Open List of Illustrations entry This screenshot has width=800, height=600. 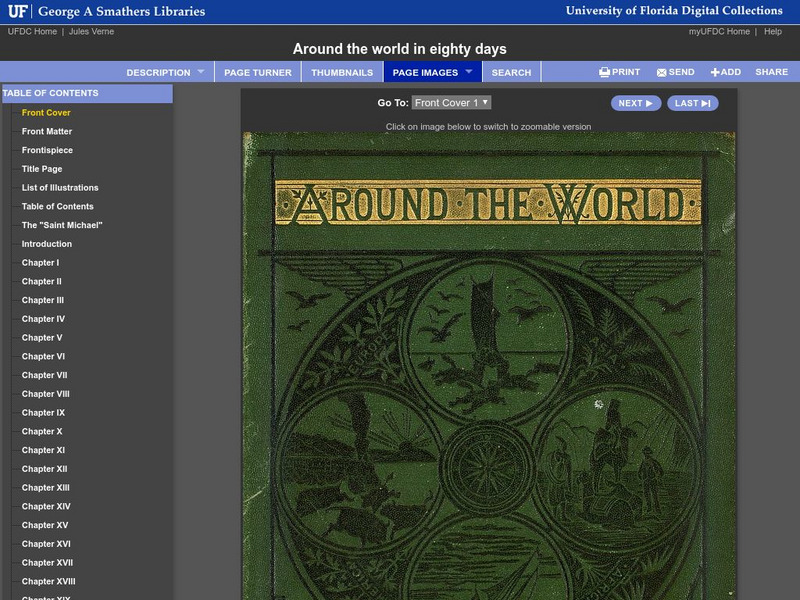[60, 188]
